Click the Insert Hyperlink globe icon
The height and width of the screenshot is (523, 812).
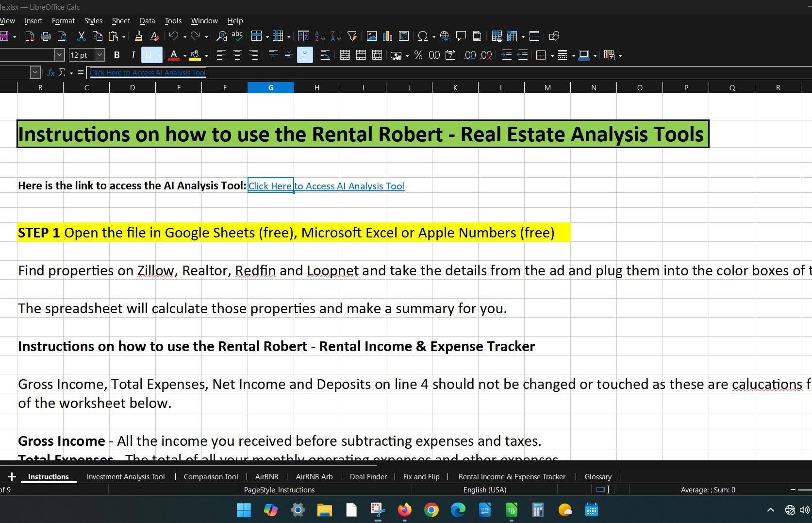[445, 36]
